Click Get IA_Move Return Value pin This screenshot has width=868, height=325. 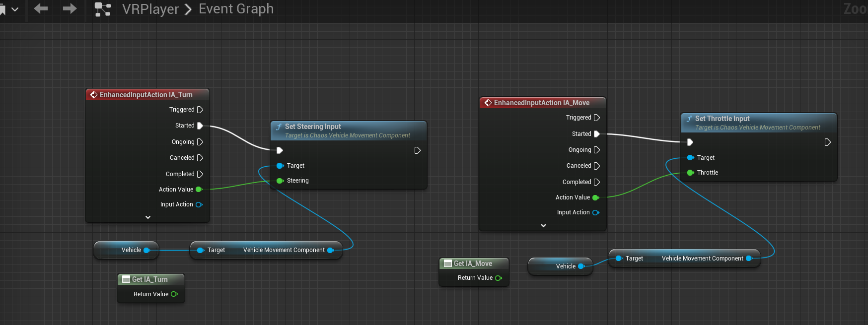[x=499, y=278]
